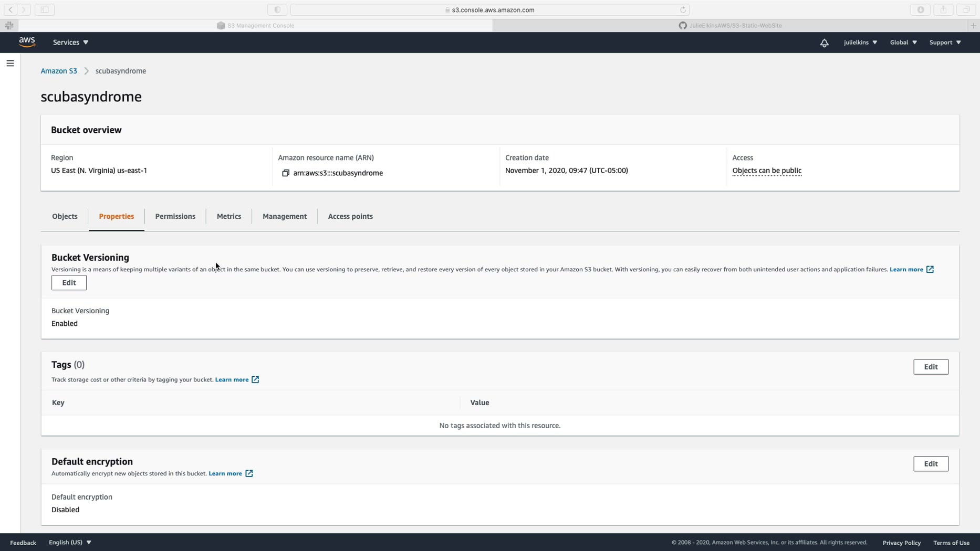This screenshot has width=980, height=551.
Task: Go to the Management tab
Action: click(x=285, y=216)
